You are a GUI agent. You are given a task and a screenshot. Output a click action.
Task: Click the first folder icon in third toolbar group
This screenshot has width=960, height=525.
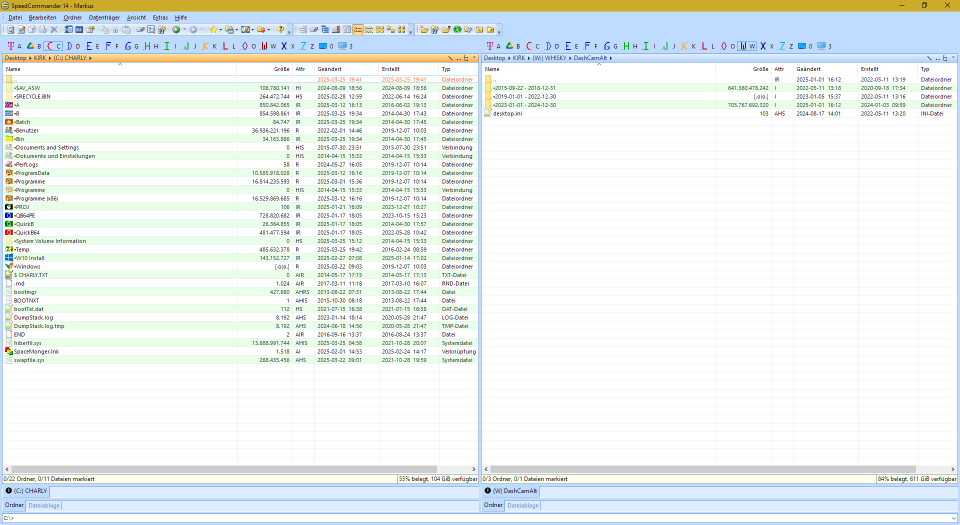(x=424, y=29)
